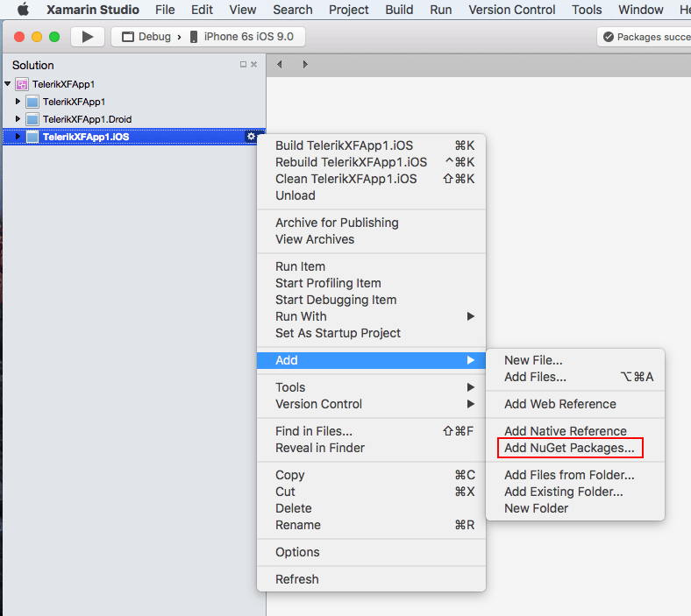Image resolution: width=691 pixels, height=616 pixels.
Task: Choose Add Existing Folder...
Action: click(x=575, y=492)
